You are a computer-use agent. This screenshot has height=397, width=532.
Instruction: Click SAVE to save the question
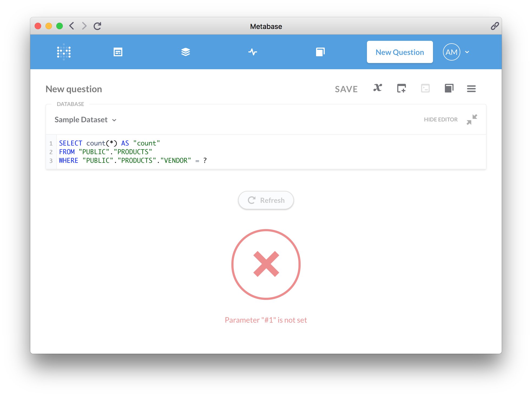click(x=346, y=89)
